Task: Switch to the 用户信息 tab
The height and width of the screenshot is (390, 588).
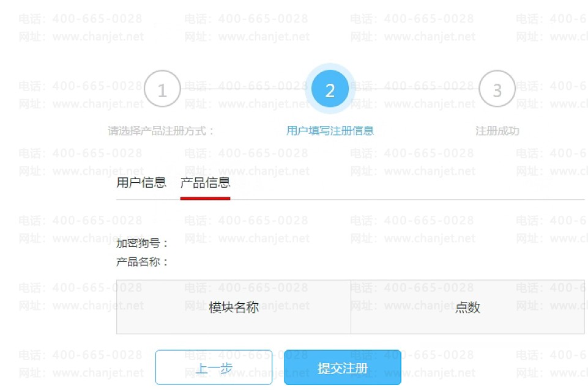Action: tap(141, 182)
